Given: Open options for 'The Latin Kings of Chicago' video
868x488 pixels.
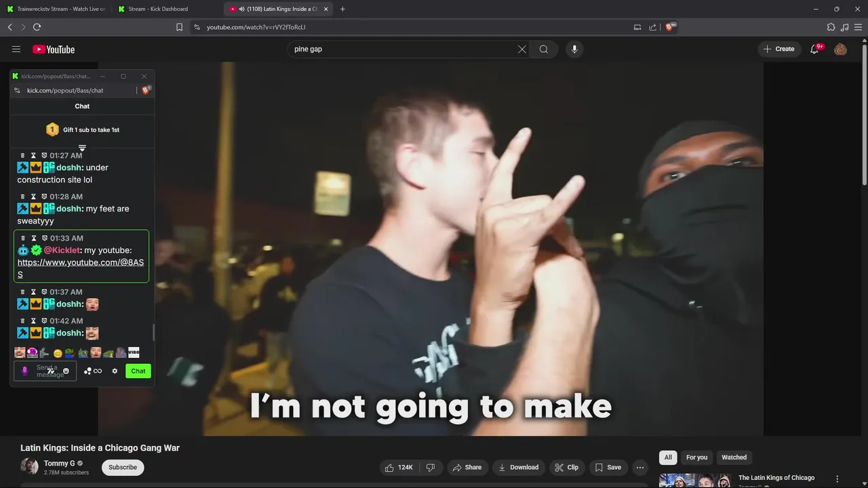Looking at the screenshot, I should click(837, 479).
